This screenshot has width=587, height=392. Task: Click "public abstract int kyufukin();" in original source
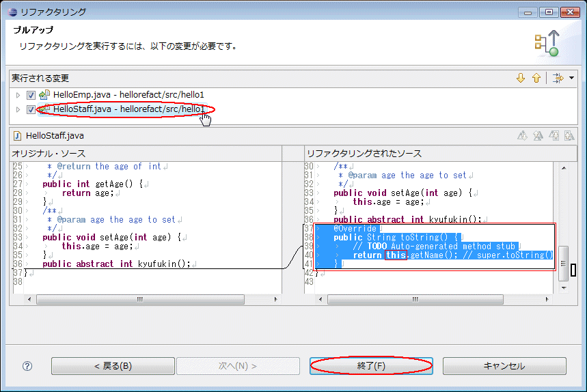click(116, 264)
